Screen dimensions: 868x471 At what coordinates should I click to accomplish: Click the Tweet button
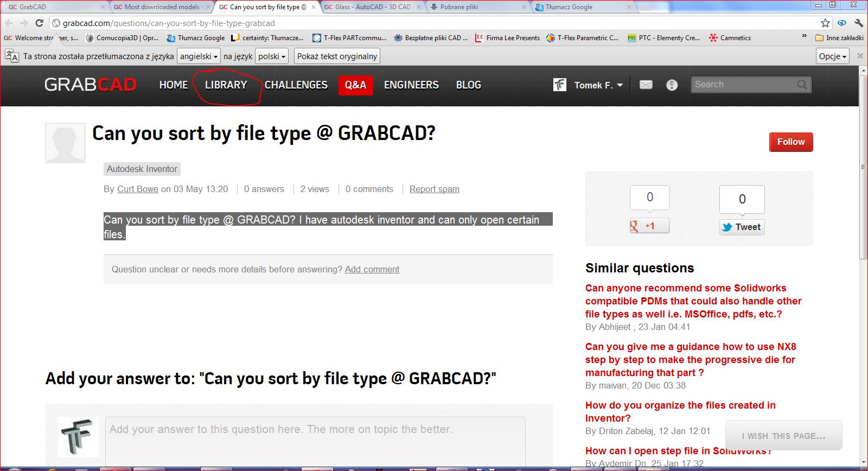742,227
